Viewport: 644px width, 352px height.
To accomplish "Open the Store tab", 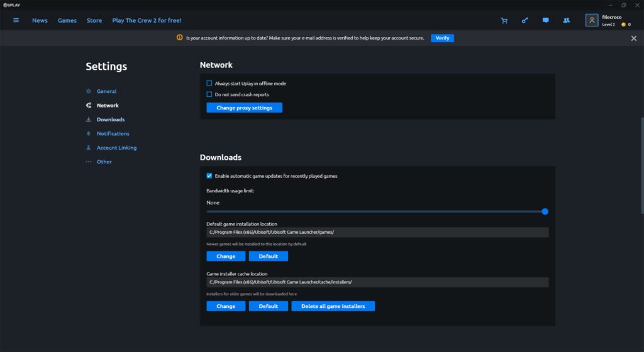I will pos(94,21).
